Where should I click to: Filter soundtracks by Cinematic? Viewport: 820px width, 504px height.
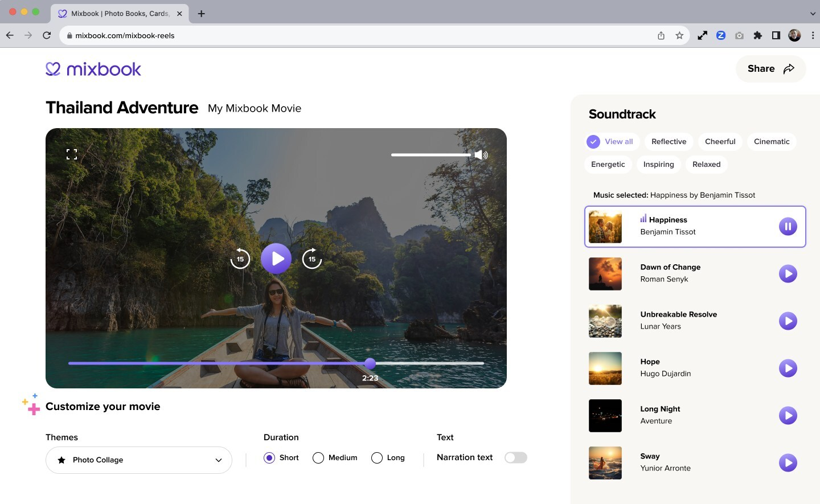tap(772, 141)
